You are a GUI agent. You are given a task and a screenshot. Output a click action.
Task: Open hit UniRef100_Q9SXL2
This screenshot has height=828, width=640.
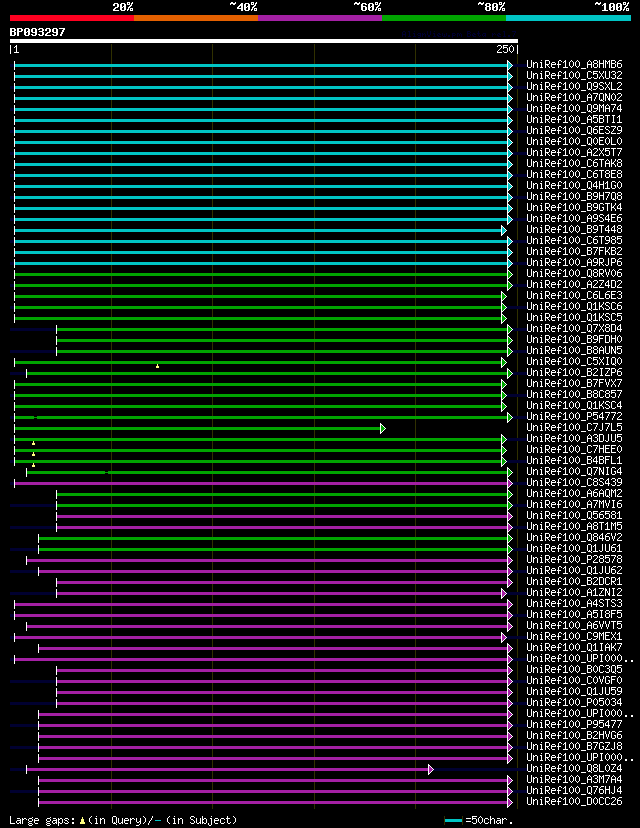click(x=574, y=87)
